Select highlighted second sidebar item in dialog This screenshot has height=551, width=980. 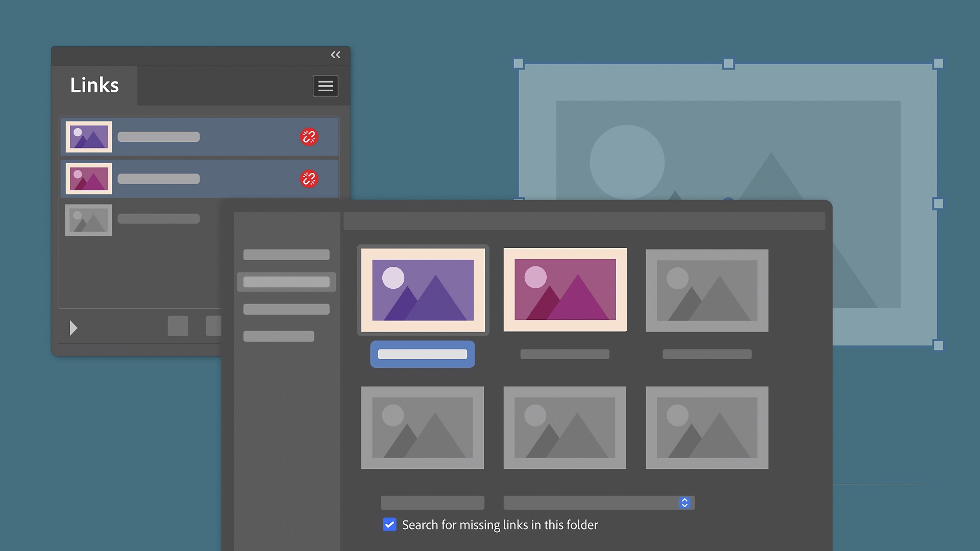click(x=286, y=282)
